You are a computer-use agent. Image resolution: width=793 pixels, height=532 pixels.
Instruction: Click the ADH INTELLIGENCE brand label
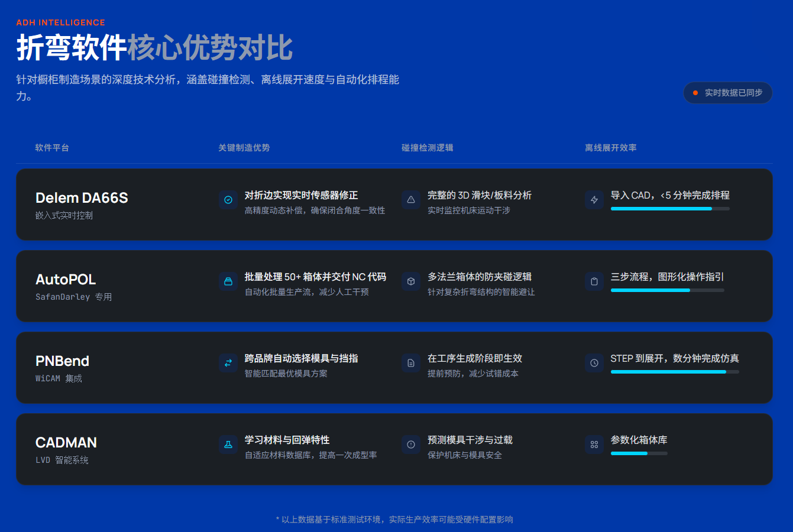[x=60, y=22]
